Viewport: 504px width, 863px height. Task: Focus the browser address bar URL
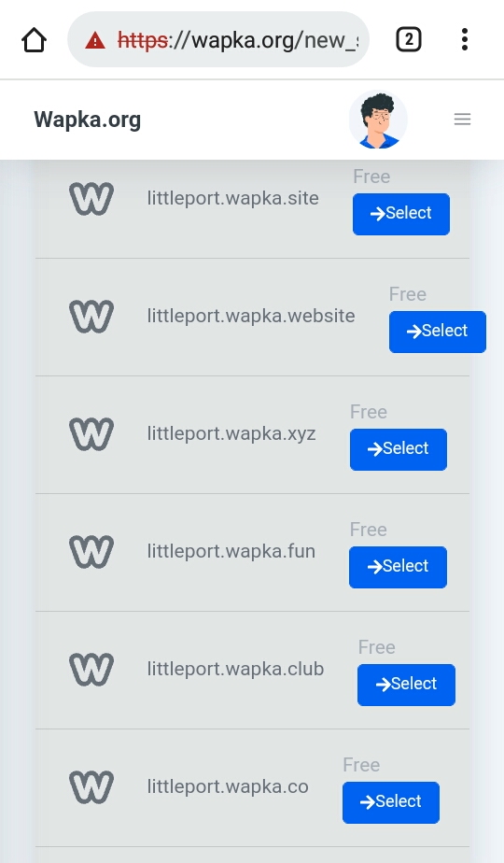tap(236, 40)
